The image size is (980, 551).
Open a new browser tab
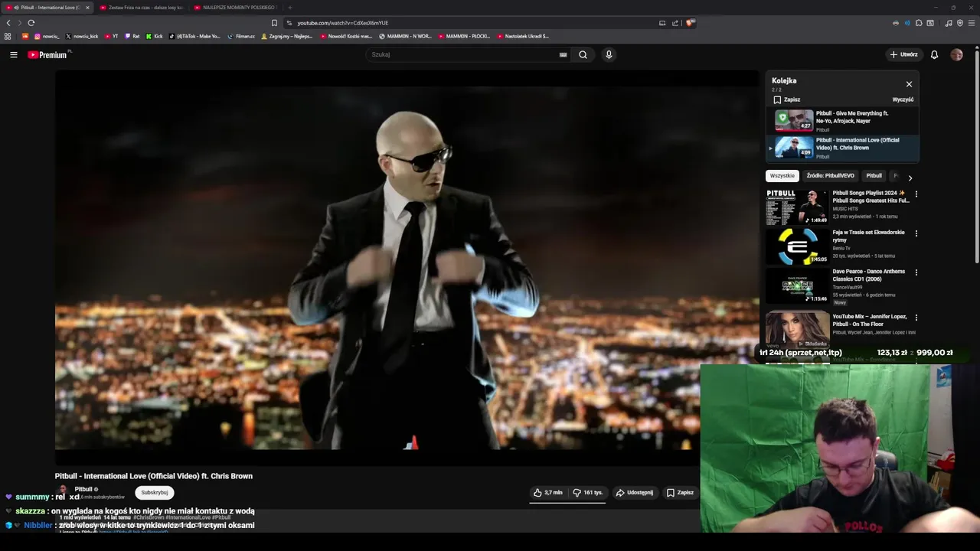pos(290,8)
